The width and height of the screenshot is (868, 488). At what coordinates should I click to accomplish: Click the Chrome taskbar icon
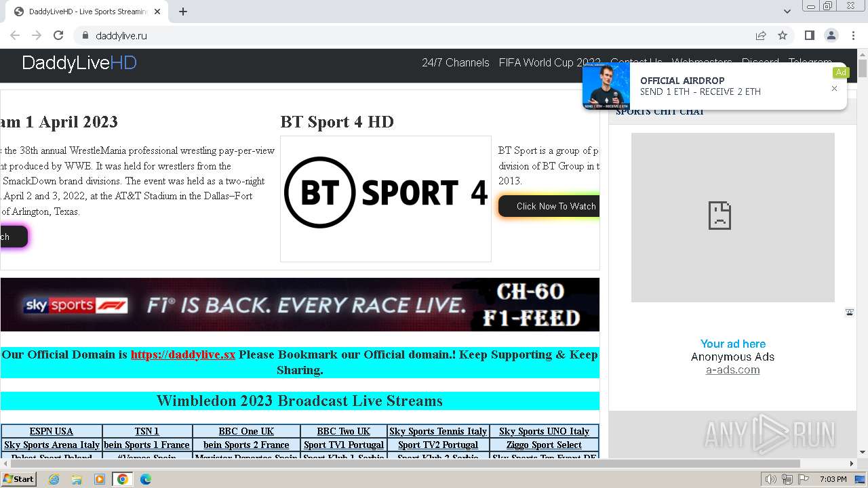[123, 479]
